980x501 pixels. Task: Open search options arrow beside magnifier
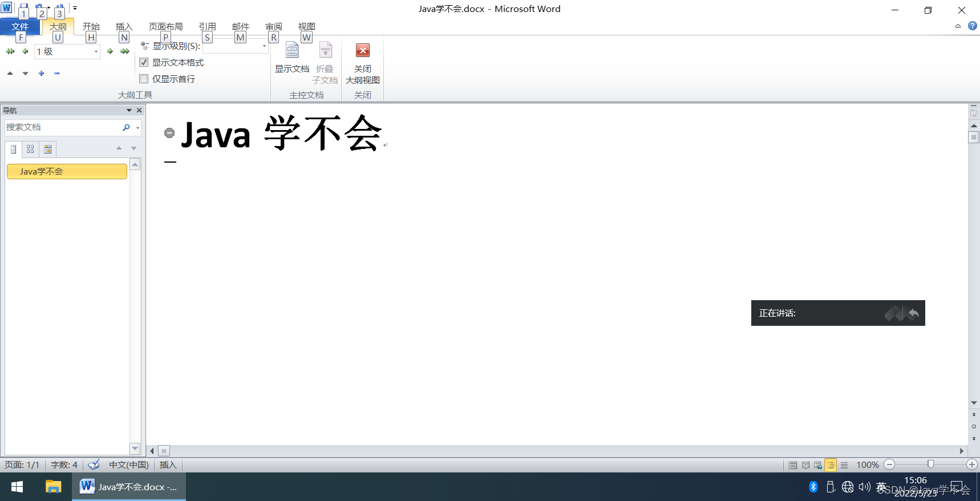pos(137,128)
